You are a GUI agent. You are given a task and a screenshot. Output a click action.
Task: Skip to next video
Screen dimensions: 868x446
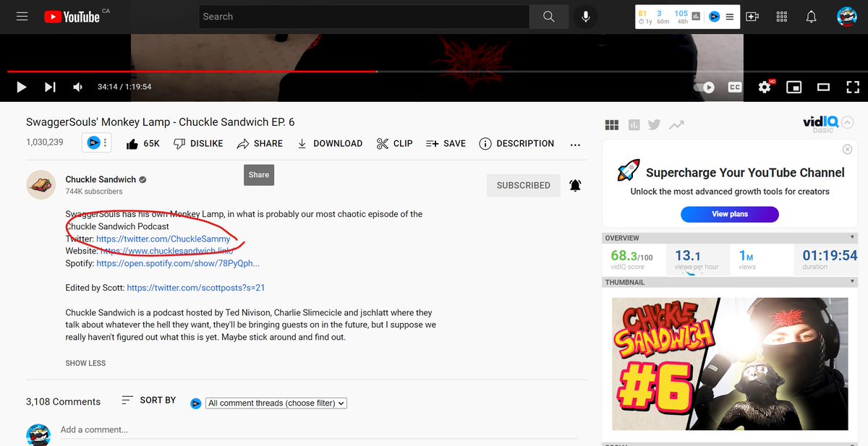point(50,87)
